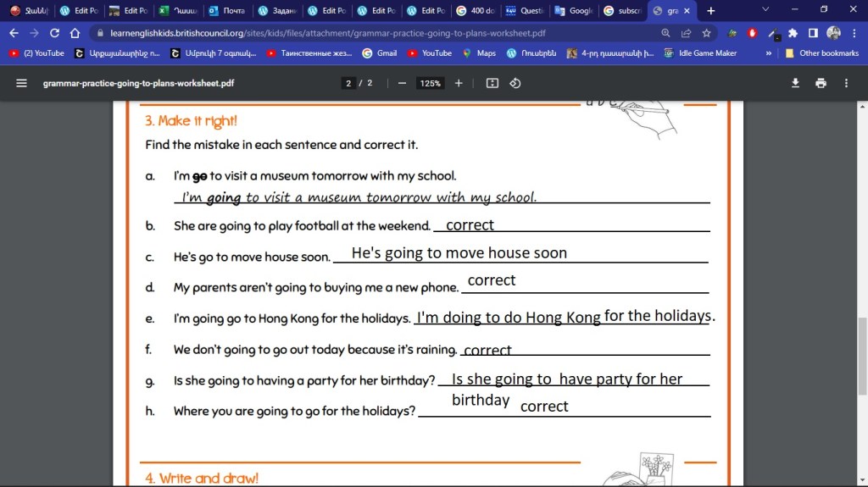Click the fit to page icon
This screenshot has width=868, height=487.
tap(492, 83)
